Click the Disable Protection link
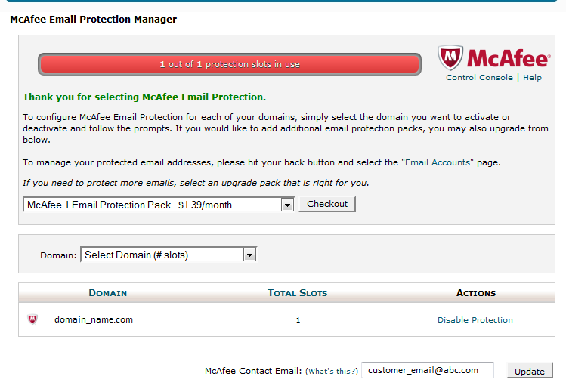566x392 pixels. (475, 320)
